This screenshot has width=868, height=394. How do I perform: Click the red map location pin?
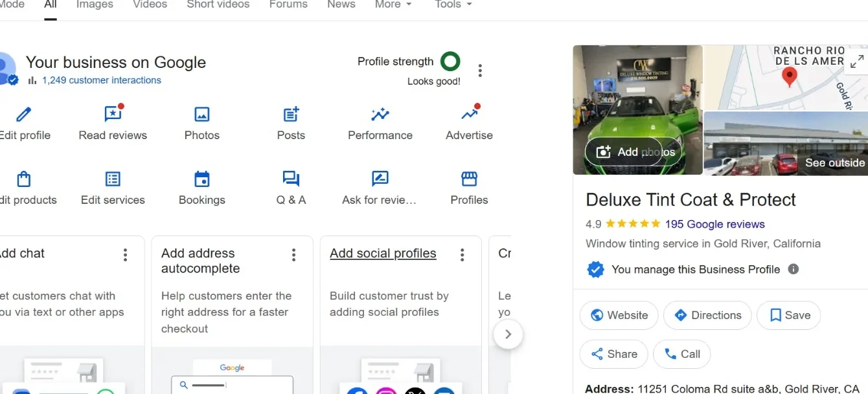[789, 77]
